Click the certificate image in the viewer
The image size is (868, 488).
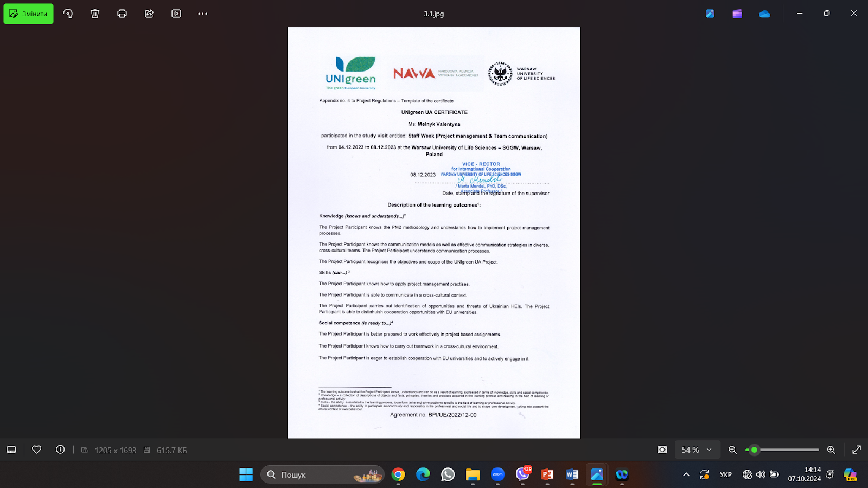(434, 233)
